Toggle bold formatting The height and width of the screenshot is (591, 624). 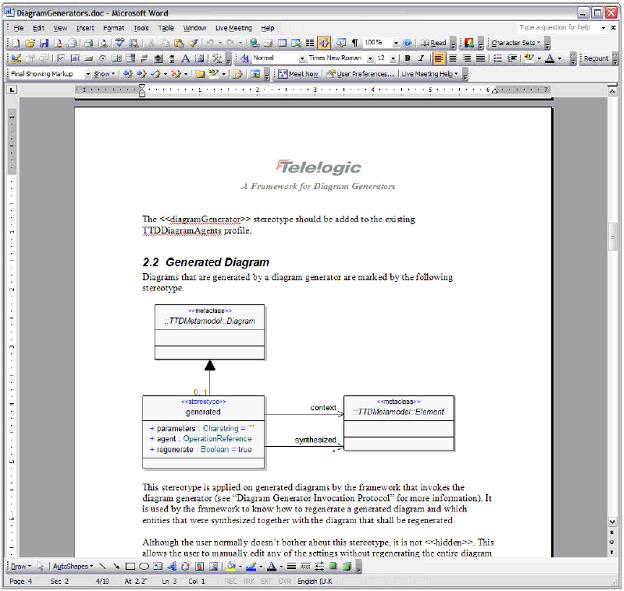pyautogui.click(x=408, y=59)
